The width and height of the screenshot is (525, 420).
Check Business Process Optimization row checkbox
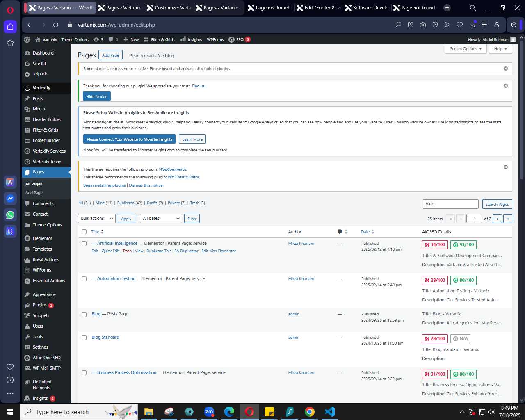[x=84, y=373]
